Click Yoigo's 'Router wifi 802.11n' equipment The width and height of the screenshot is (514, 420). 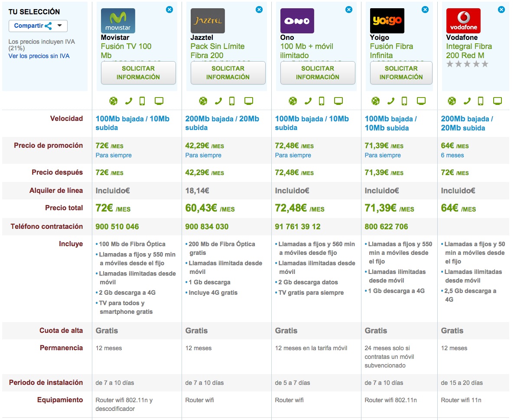point(391,400)
